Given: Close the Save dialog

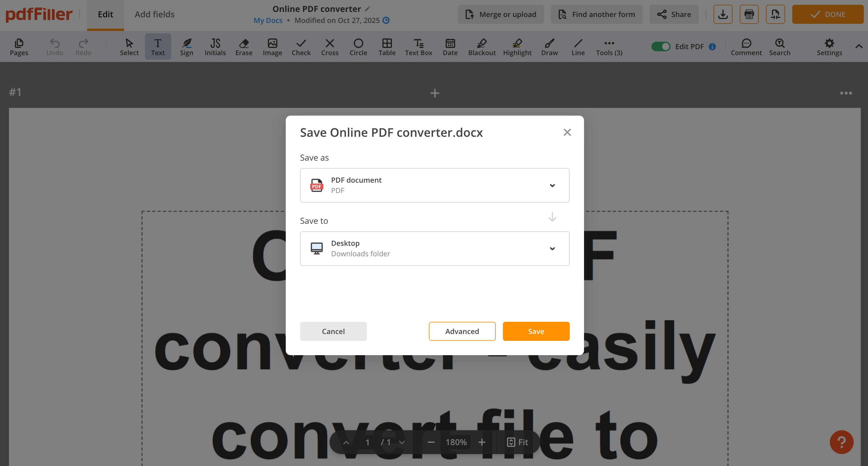Looking at the screenshot, I should pyautogui.click(x=567, y=132).
